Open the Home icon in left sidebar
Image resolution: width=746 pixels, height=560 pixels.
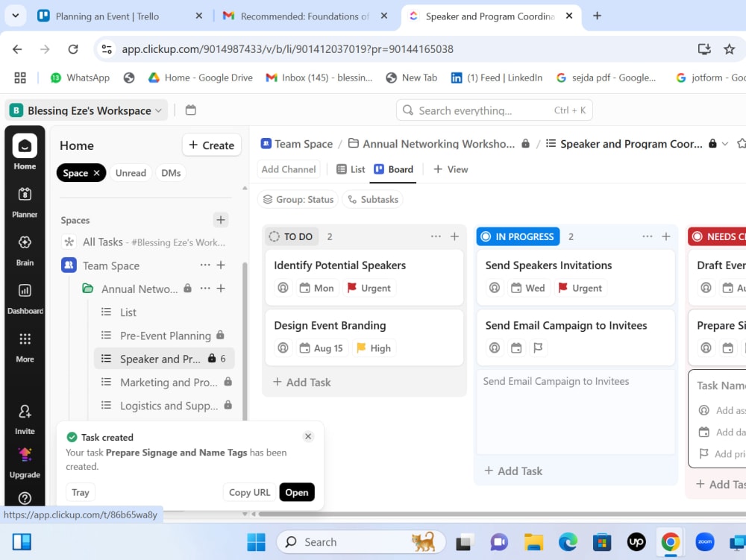(x=25, y=146)
